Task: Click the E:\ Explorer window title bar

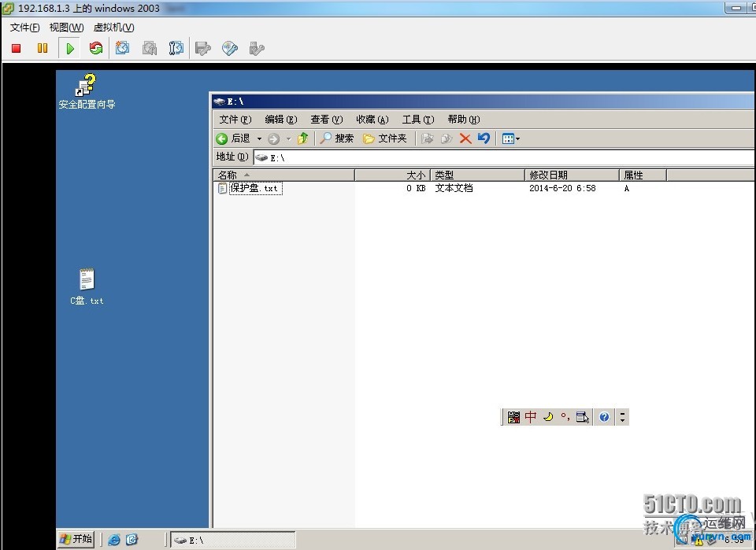Action: pyautogui.click(x=483, y=102)
